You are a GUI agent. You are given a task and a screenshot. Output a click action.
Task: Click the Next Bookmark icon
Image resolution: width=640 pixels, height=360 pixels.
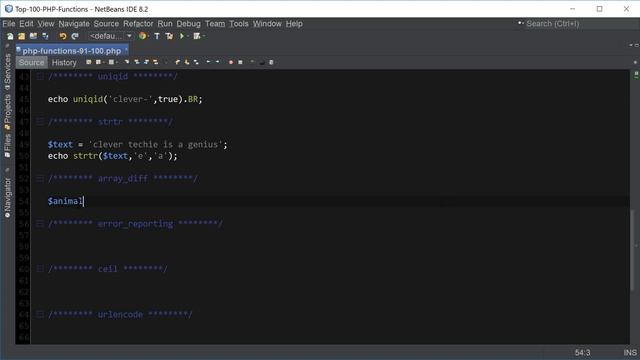coord(187,62)
